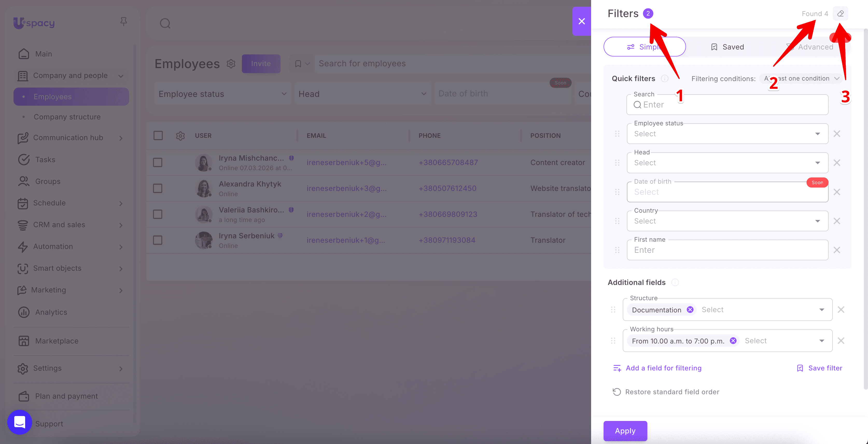868x444 pixels.
Task: Expand the CRM and sales menu
Action: pyautogui.click(x=72, y=225)
